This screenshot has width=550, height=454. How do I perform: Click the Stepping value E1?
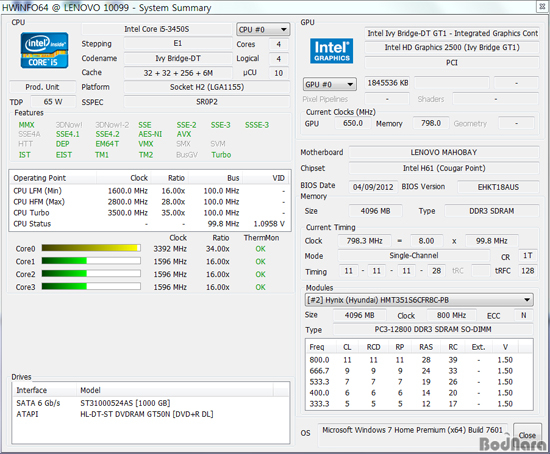178,44
